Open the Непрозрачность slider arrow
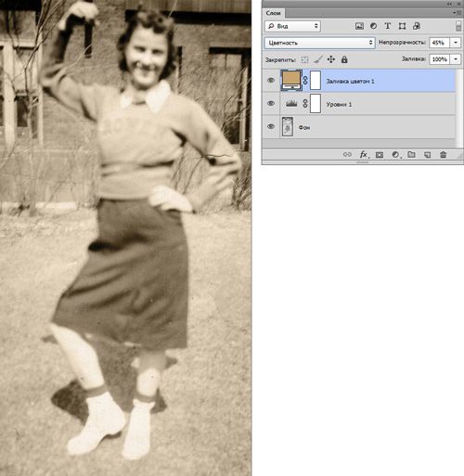Image resolution: width=464 pixels, height=476 pixels. [x=456, y=43]
